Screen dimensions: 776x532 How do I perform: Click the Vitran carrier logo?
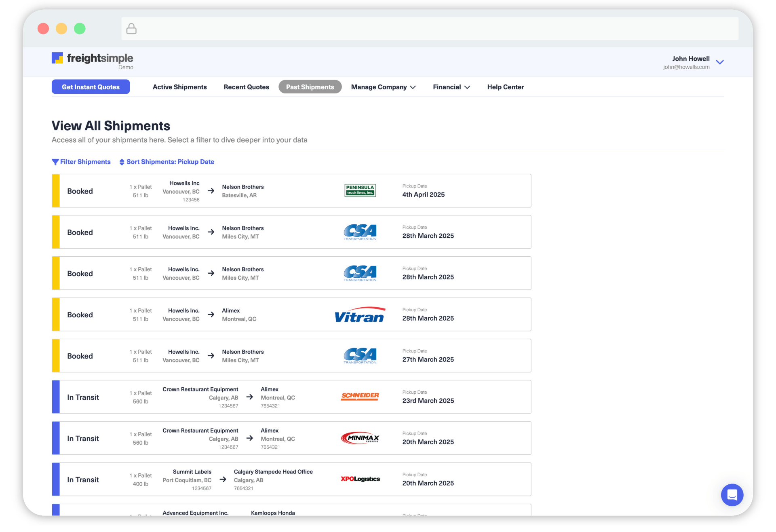coord(360,315)
